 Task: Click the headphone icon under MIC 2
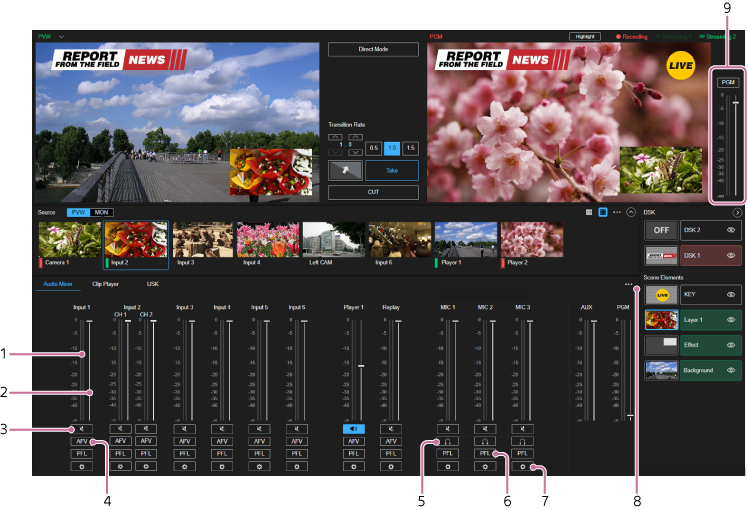484,441
